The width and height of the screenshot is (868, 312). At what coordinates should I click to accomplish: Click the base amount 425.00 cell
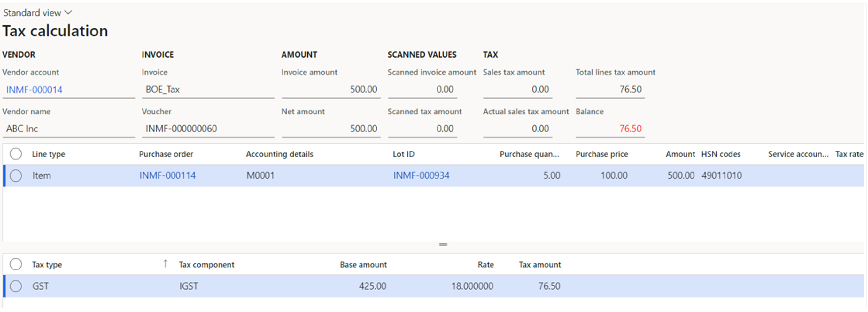click(x=372, y=286)
